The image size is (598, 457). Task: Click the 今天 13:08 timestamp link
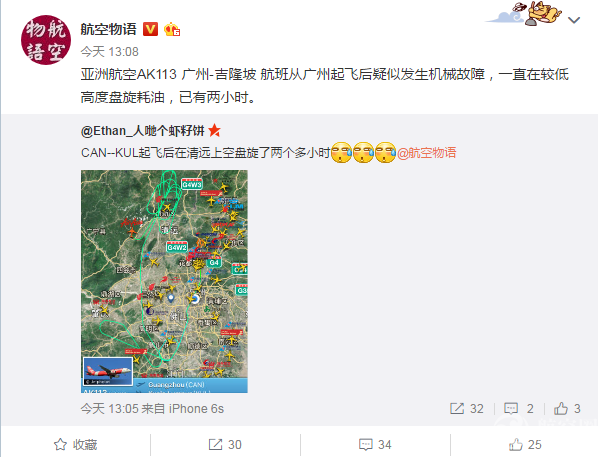pos(109,51)
